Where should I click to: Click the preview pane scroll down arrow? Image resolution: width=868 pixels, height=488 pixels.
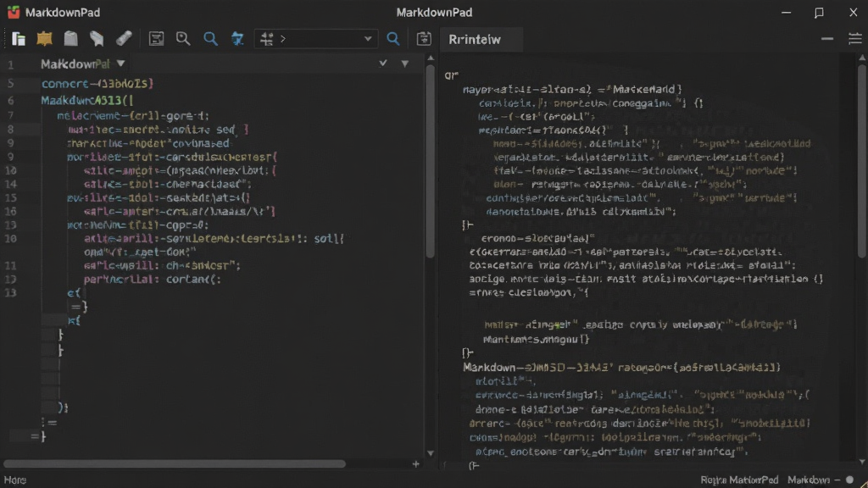pyautogui.click(x=862, y=462)
